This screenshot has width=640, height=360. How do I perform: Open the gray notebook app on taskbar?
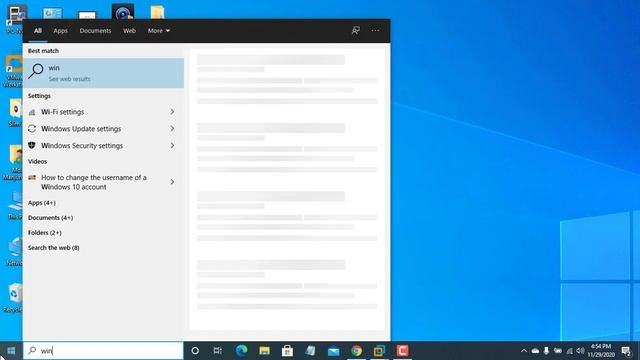coord(310,351)
